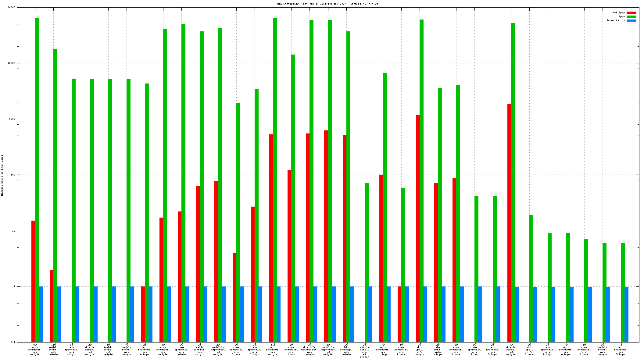644x362 pixels.
Task: Click the 11@ zen.spamhaus.org origin label
Action: tap(273, 350)
